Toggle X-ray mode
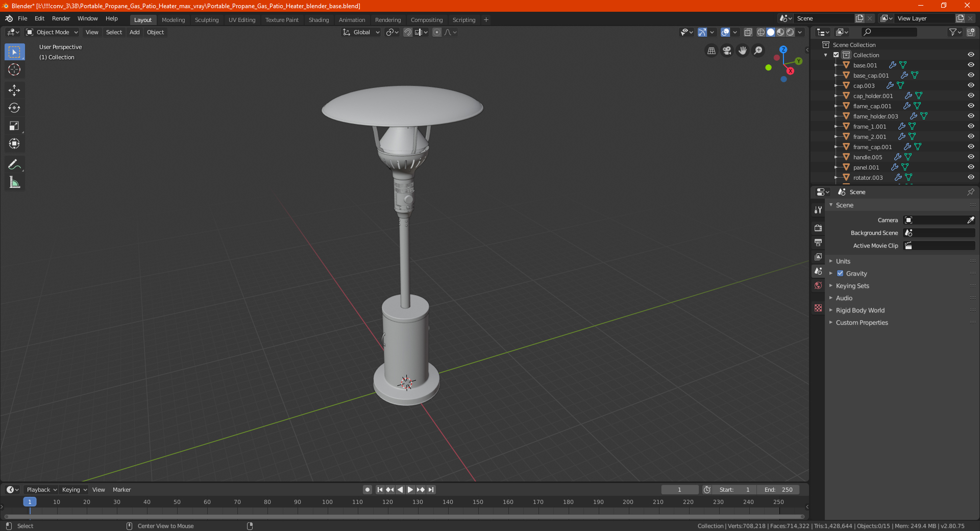 748,32
